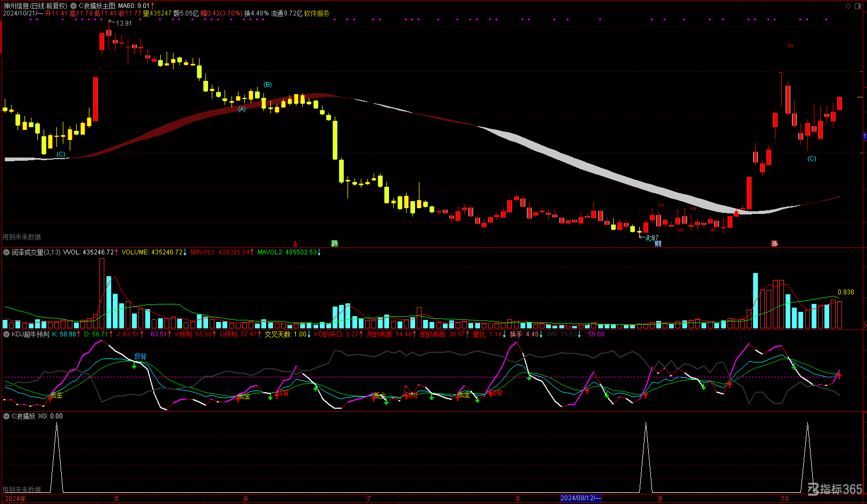Select month 6 on the time axis
Image resolution: width=867 pixels, height=504 pixels.
coord(245,499)
